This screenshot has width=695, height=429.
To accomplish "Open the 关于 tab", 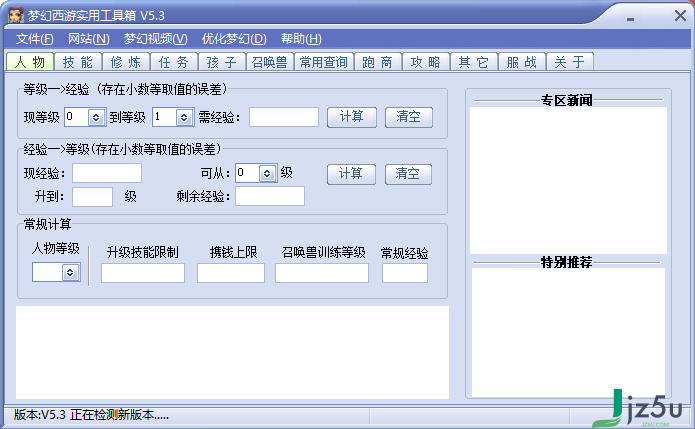I will [x=570, y=62].
